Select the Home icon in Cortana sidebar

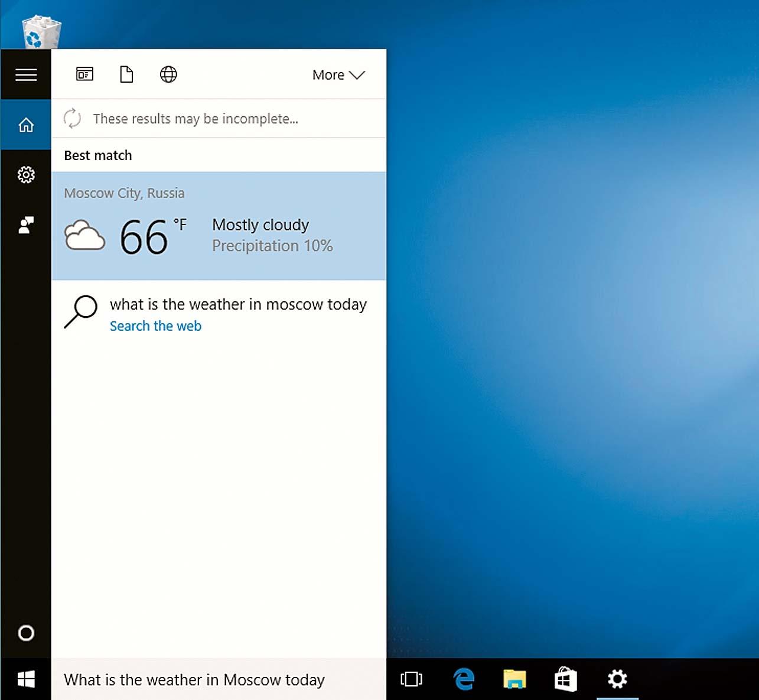[x=26, y=125]
